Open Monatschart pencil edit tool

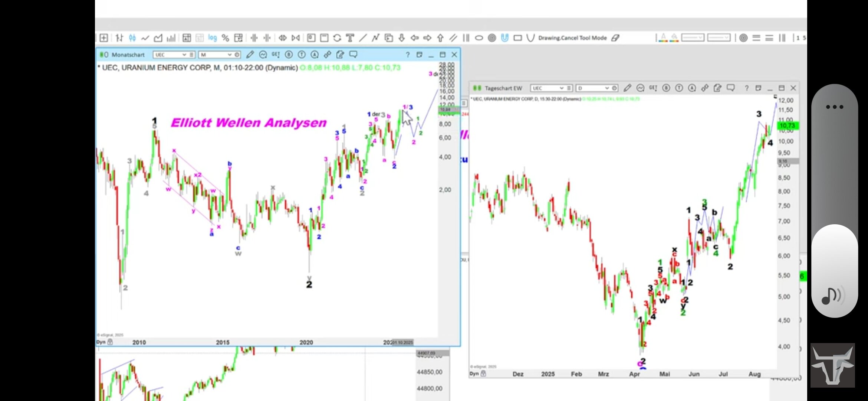coord(250,55)
